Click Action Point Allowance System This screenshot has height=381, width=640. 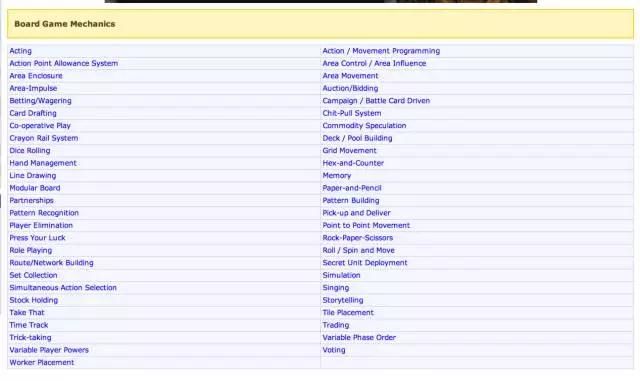pos(64,63)
